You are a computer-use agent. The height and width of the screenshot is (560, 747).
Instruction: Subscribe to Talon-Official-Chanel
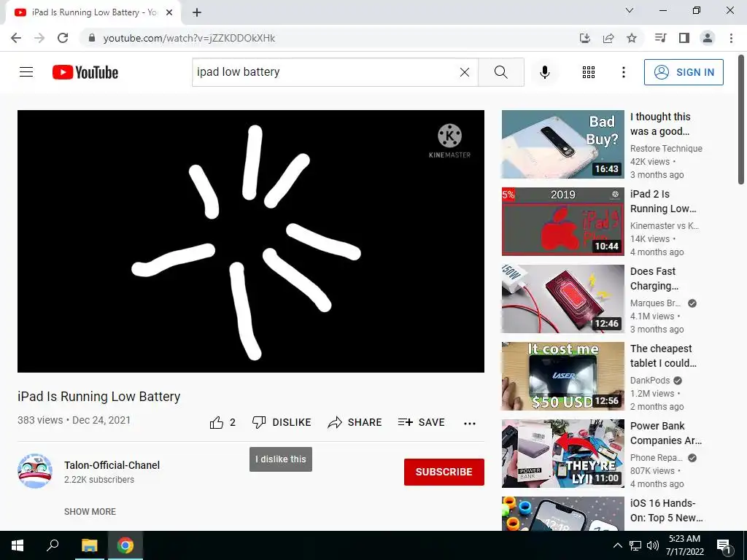coord(444,472)
